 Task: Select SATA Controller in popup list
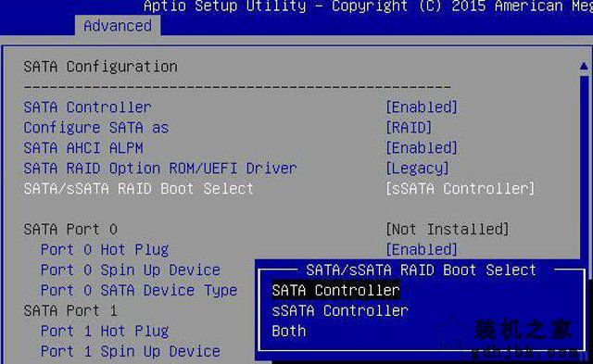pyautogui.click(x=335, y=290)
